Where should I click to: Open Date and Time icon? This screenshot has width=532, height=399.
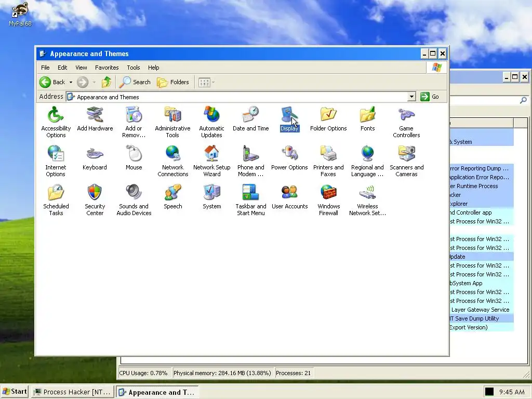251,119
